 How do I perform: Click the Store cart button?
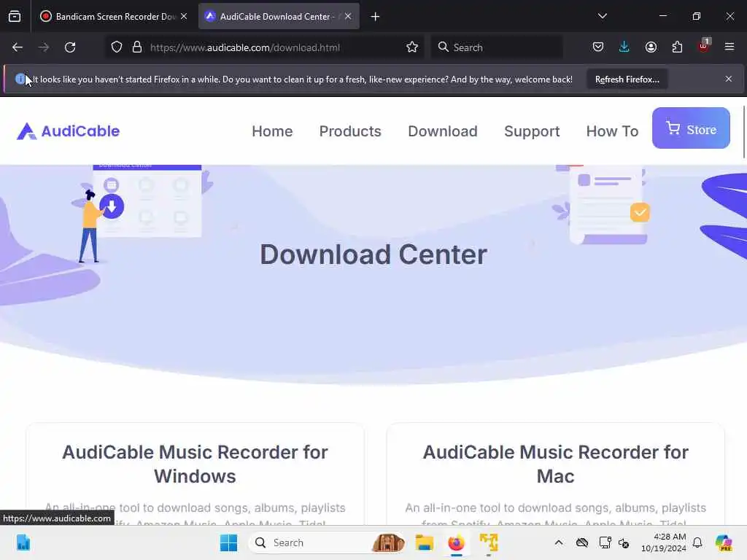coord(691,128)
